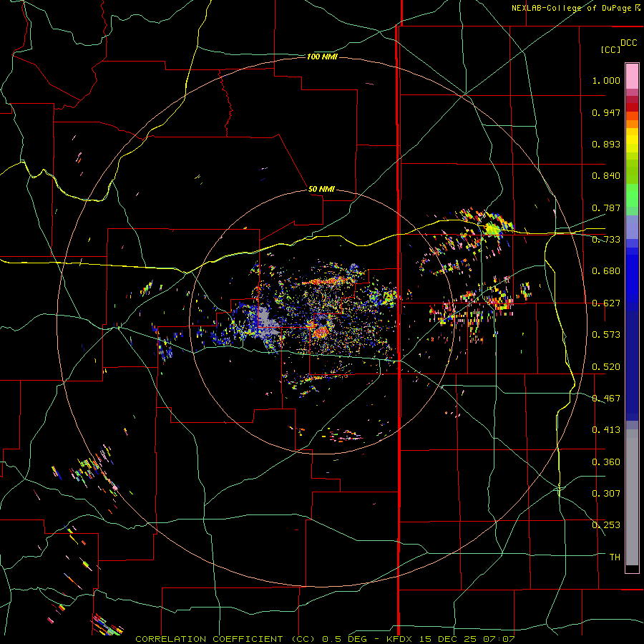Screen dimensions: 644x644
Task: Click the 0.307 scale value
Action: tap(606, 494)
